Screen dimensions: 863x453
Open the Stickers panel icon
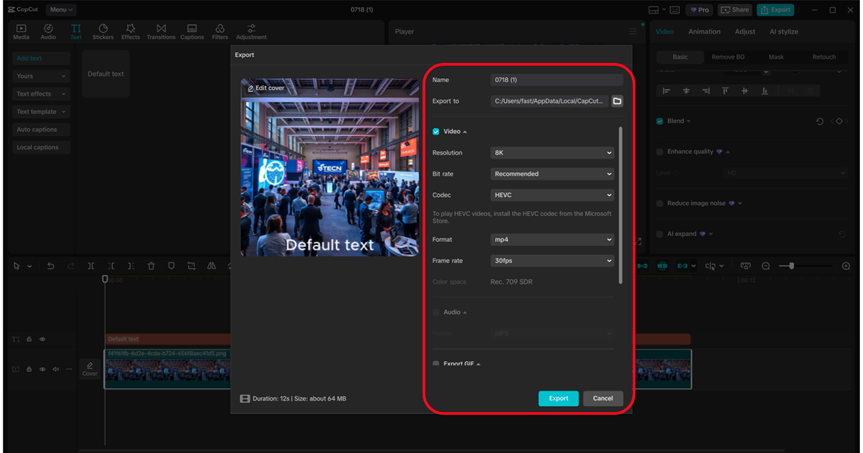click(x=103, y=31)
